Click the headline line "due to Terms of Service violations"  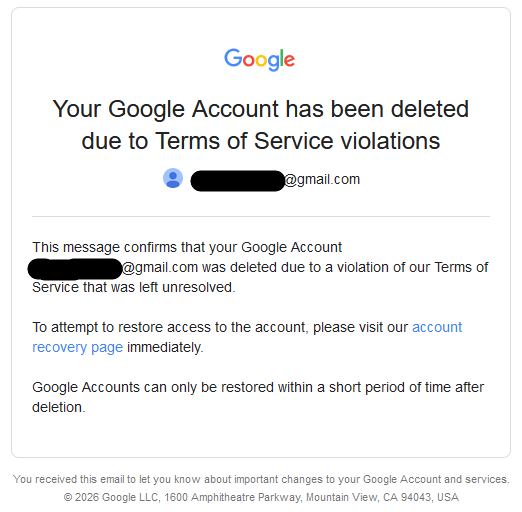261,141
